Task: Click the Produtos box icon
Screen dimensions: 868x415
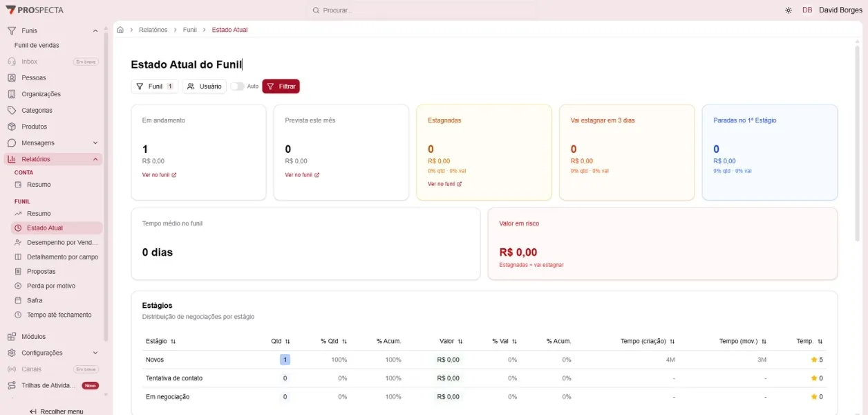Action: (12, 127)
